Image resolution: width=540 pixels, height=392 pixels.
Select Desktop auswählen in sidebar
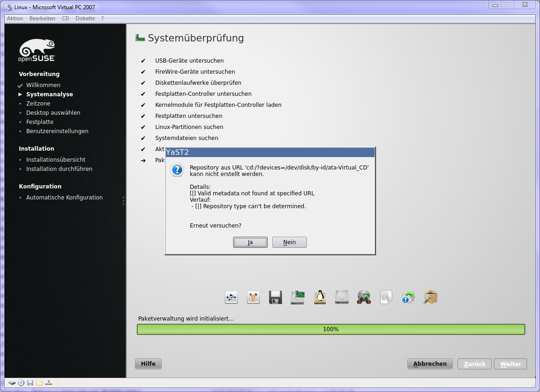click(x=53, y=113)
